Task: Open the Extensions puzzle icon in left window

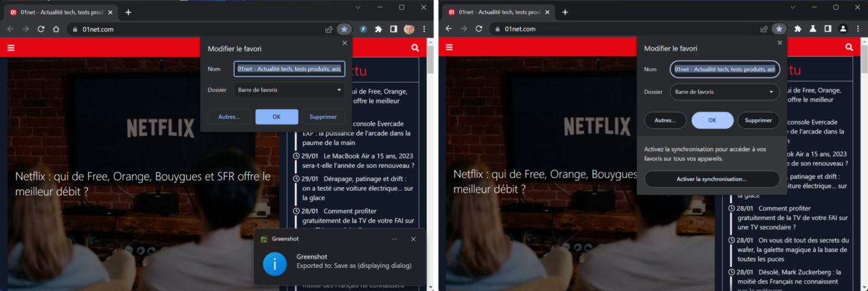Action: [378, 29]
